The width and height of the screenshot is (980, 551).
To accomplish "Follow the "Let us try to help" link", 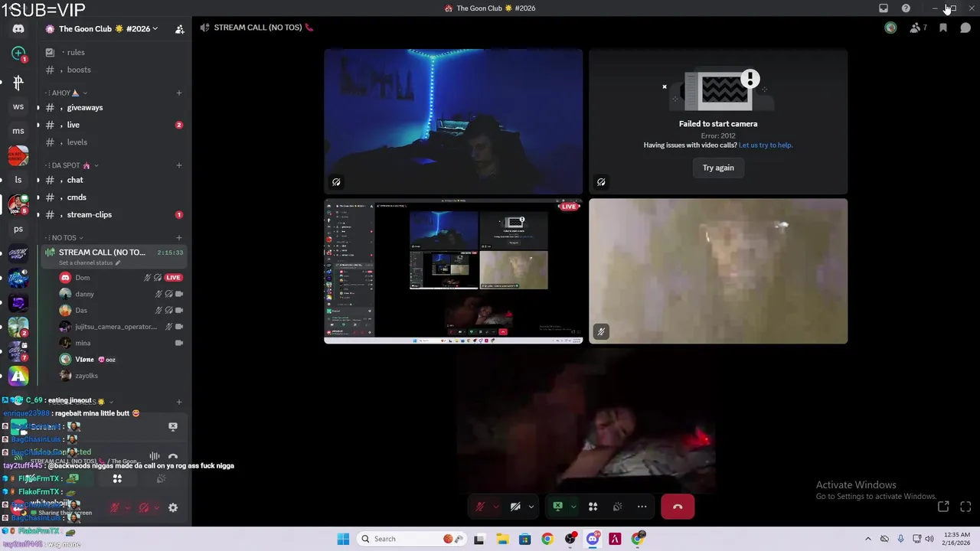I will (766, 145).
